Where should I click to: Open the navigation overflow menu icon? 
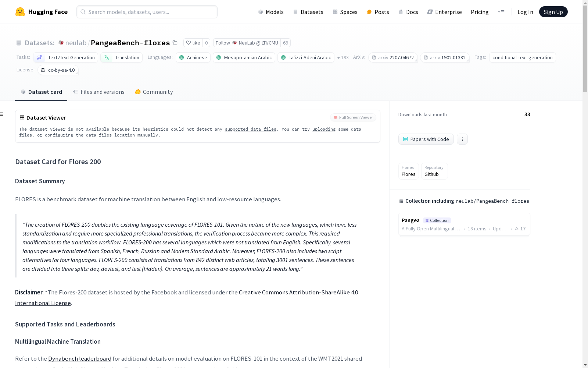point(501,12)
